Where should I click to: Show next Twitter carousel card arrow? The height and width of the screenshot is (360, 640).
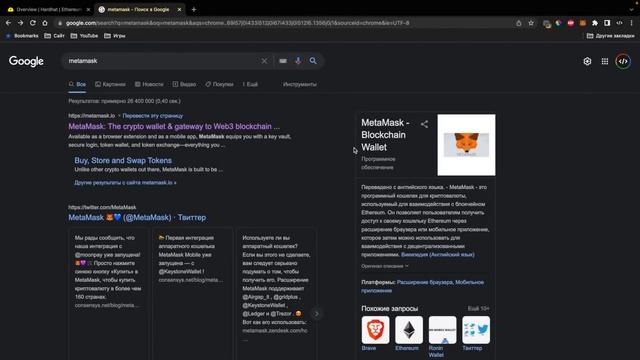click(316, 313)
